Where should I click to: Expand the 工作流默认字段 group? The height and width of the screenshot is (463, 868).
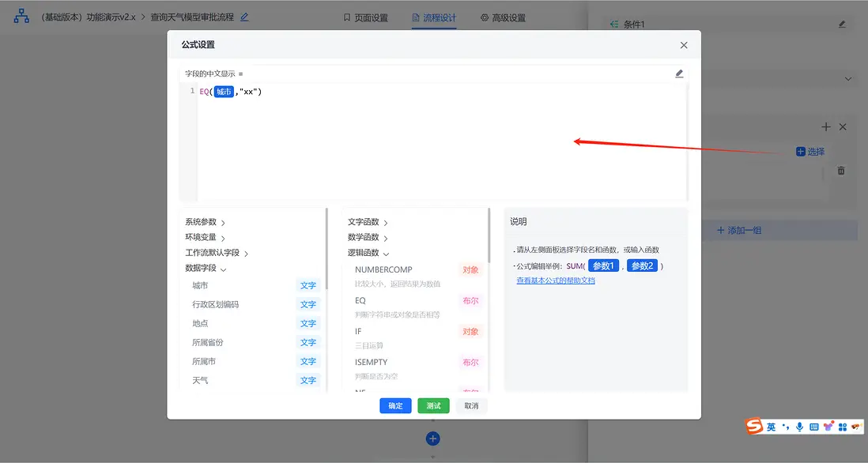click(217, 253)
